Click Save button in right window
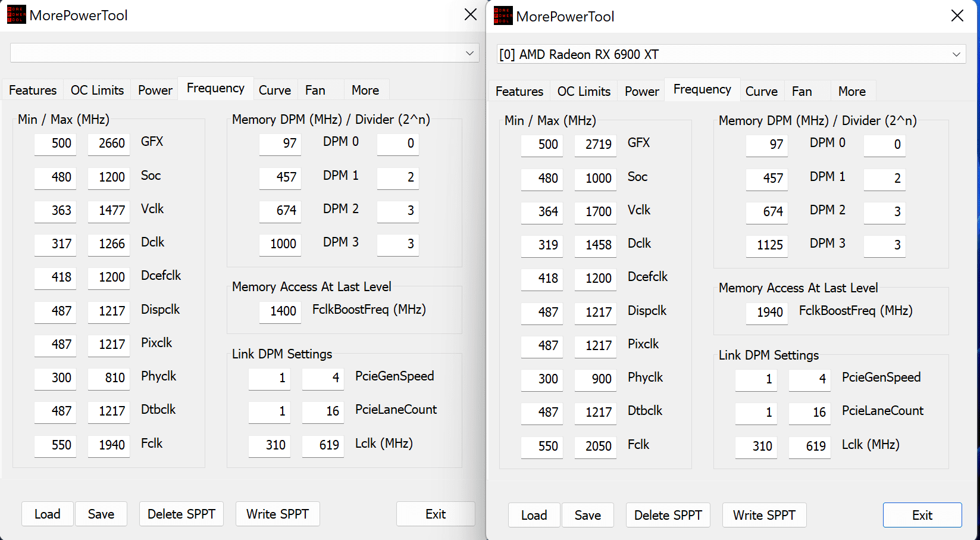Image resolution: width=980 pixels, height=540 pixels. 588,515
